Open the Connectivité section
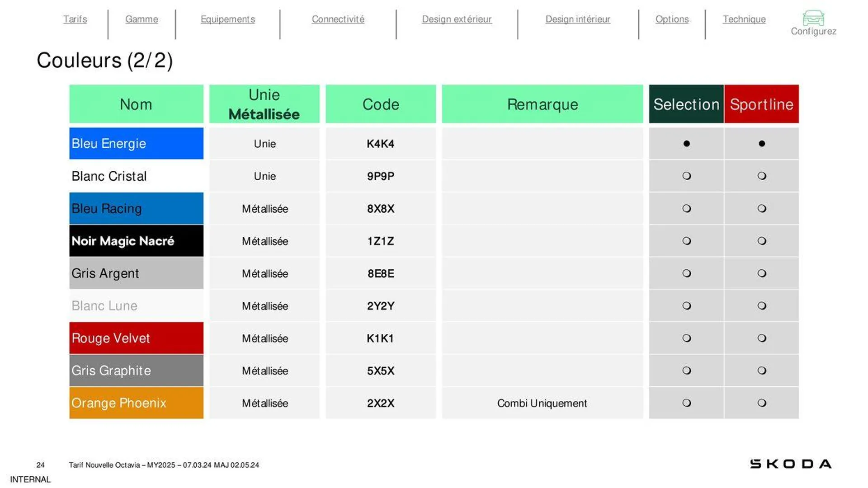 (338, 19)
